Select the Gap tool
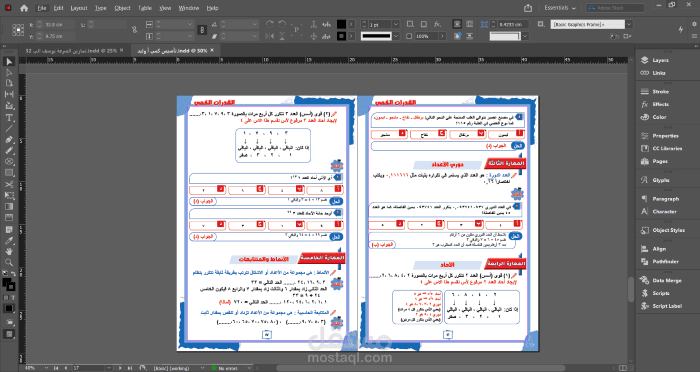700x372 pixels. click(9, 94)
